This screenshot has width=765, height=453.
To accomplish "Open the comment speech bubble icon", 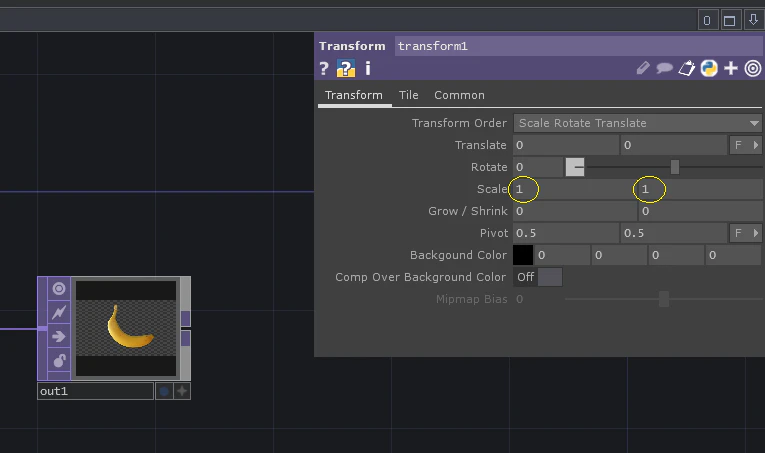I will tap(664, 68).
